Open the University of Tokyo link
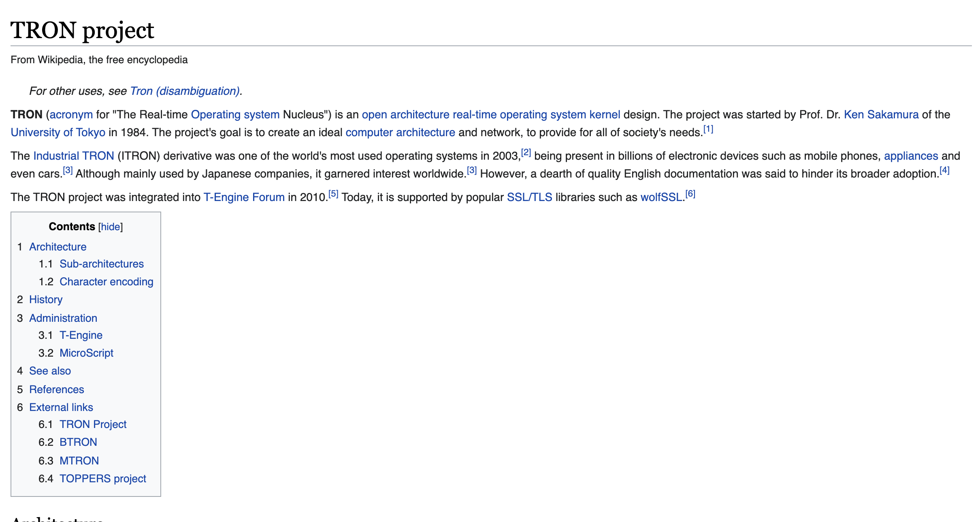980x522 pixels. [58, 133]
